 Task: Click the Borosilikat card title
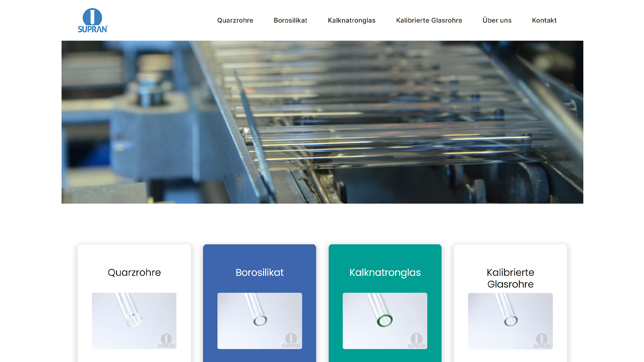pyautogui.click(x=260, y=273)
